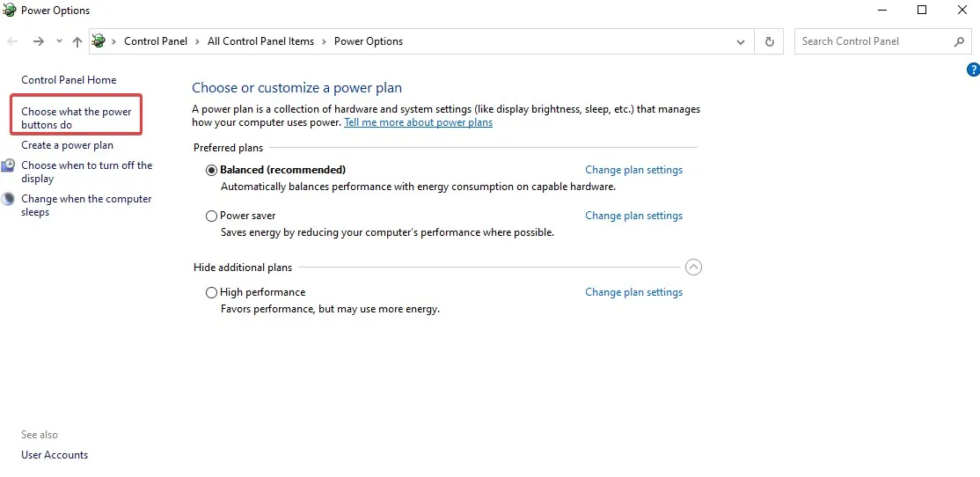The width and height of the screenshot is (980, 477).
Task: Collapse the Hide additional plans section
Action: click(692, 268)
